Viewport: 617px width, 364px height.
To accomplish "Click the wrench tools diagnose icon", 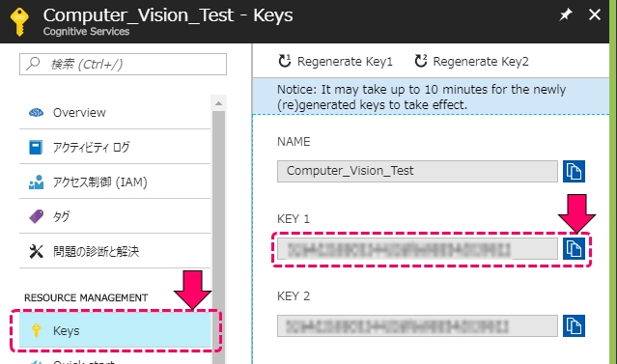I will (36, 251).
